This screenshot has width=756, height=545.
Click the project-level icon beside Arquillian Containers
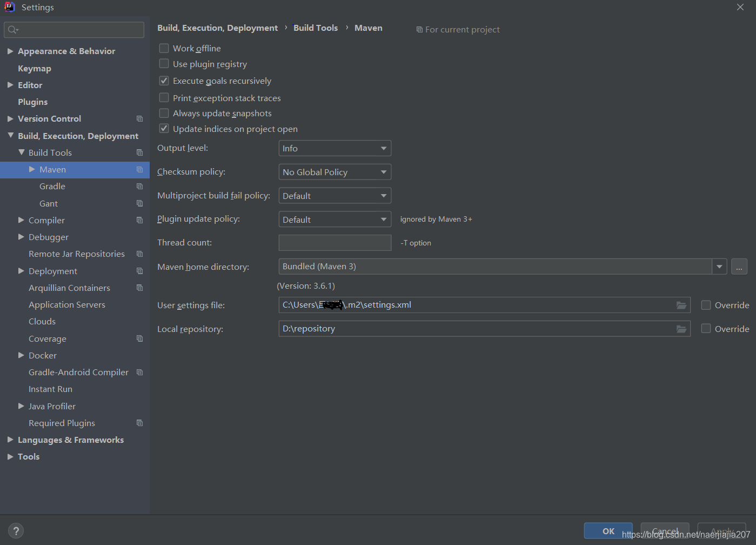[139, 288]
